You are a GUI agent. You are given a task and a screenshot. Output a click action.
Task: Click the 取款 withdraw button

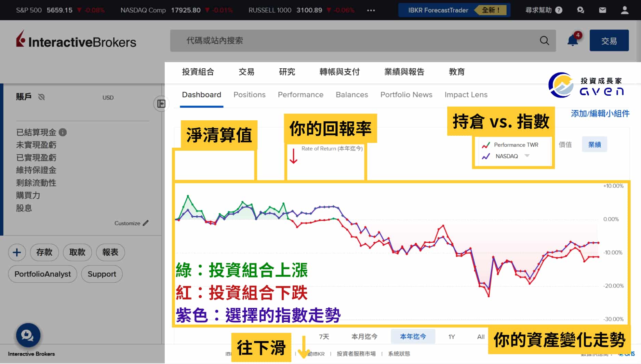[77, 253]
